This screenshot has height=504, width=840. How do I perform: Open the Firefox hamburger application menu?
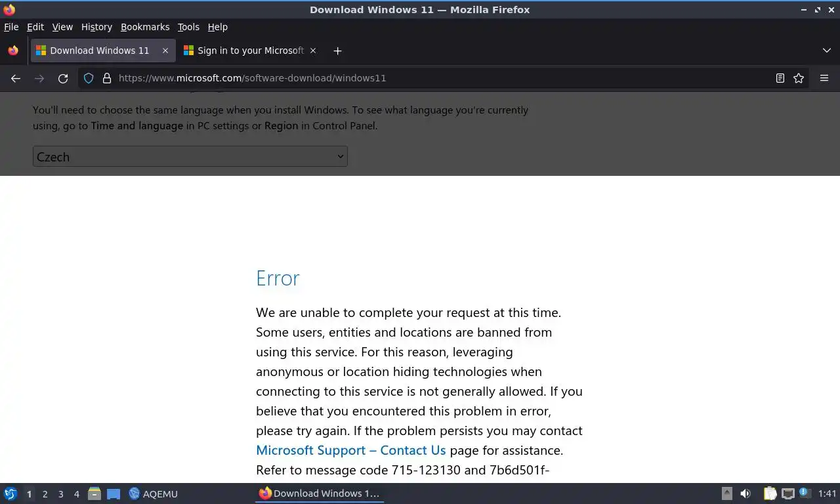(824, 78)
